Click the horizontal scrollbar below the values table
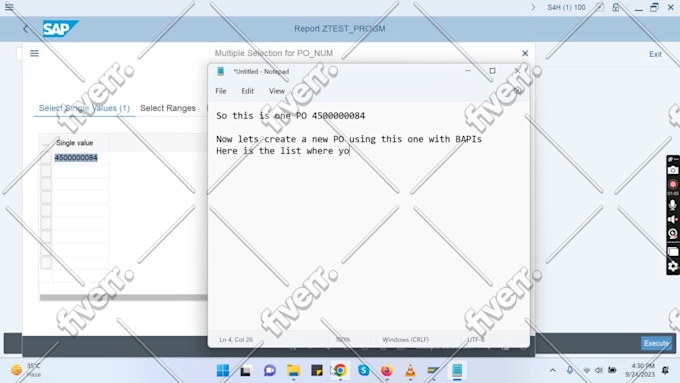 [x=124, y=298]
